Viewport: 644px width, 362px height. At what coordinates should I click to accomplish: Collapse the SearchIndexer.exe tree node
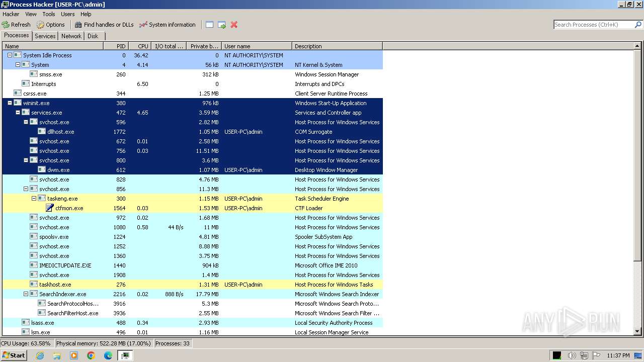pos(26,294)
